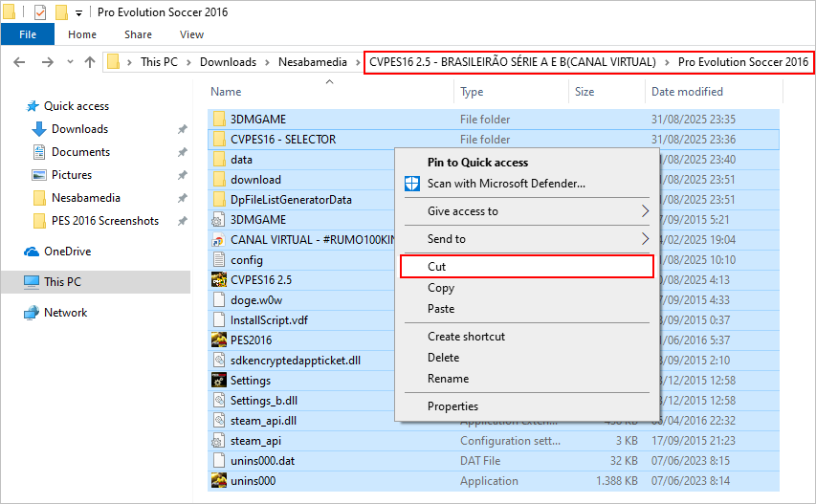The height and width of the screenshot is (504, 816).
Task: Open the recent locations dropdown arrow
Action: point(70,62)
